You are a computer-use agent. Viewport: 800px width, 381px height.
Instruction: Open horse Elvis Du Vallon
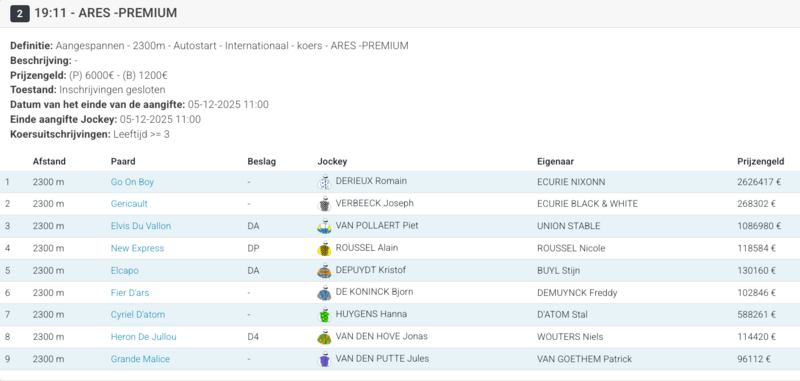click(x=141, y=226)
